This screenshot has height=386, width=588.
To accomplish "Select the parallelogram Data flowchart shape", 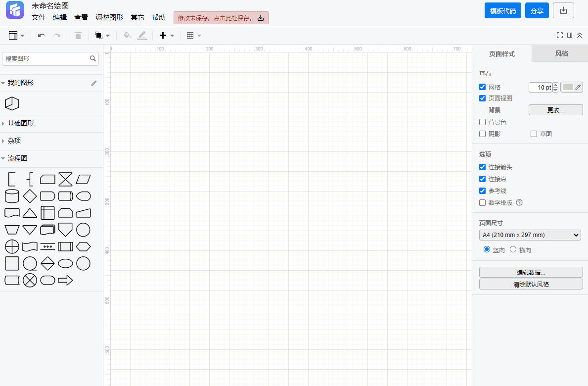I will [83, 179].
